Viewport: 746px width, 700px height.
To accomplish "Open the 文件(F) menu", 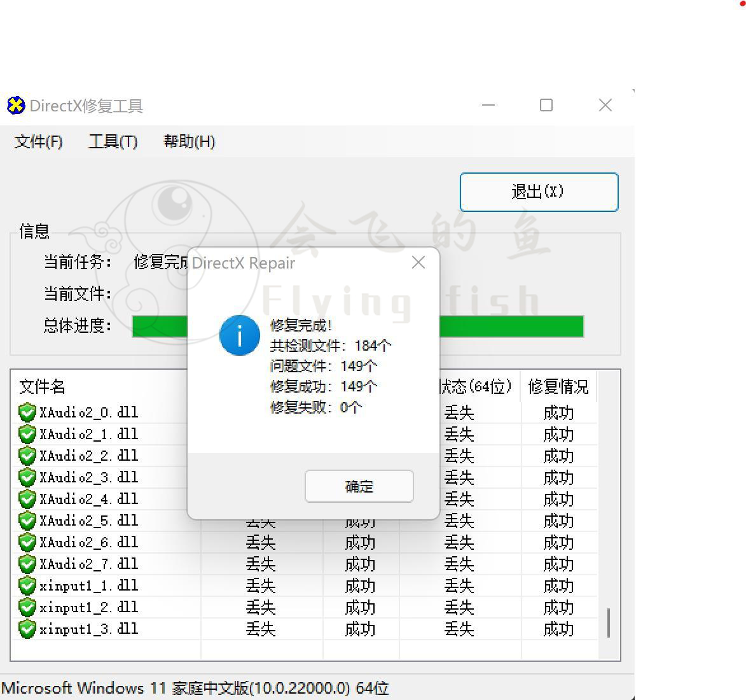I will tap(39, 141).
